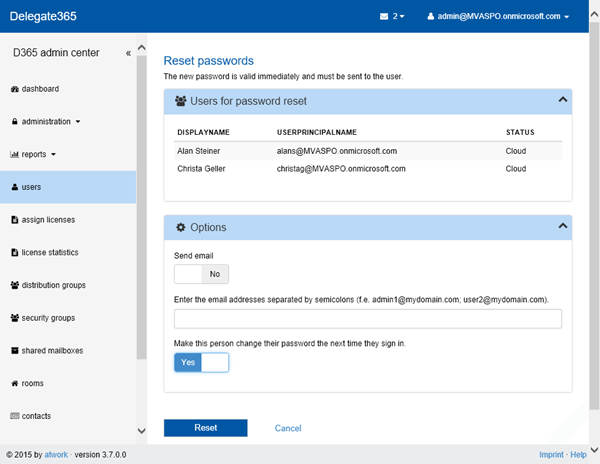Image resolution: width=600 pixels, height=464 pixels.
Task: Collapse the Options panel
Action: (x=562, y=227)
